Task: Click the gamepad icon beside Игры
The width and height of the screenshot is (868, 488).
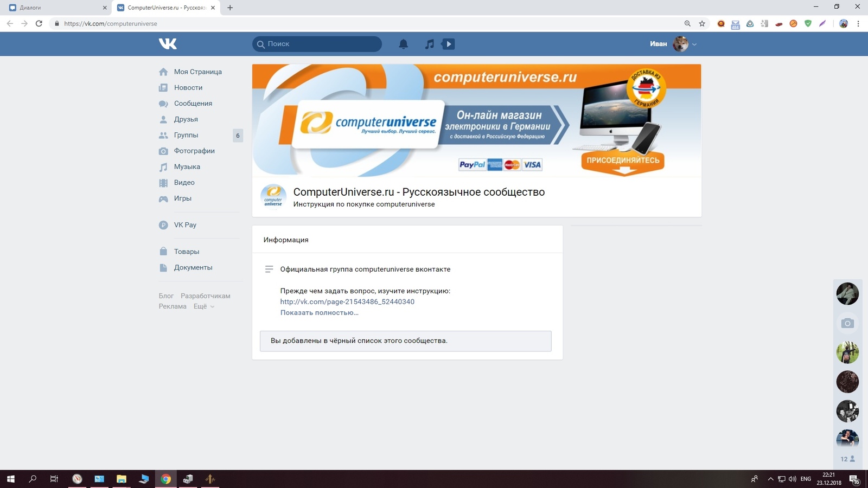Action: point(163,198)
